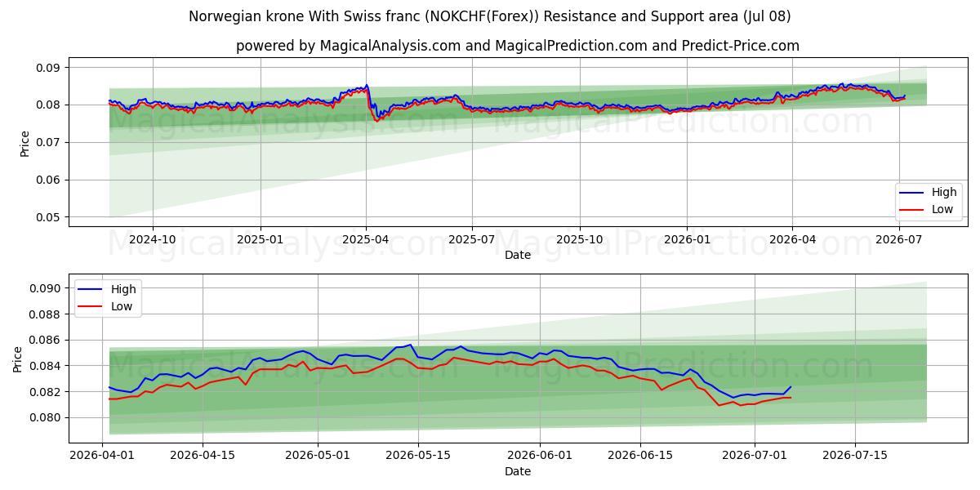This screenshot has width=980, height=490.
Task: Click the 0.06 price tick in upper chart
Action: click(x=49, y=180)
